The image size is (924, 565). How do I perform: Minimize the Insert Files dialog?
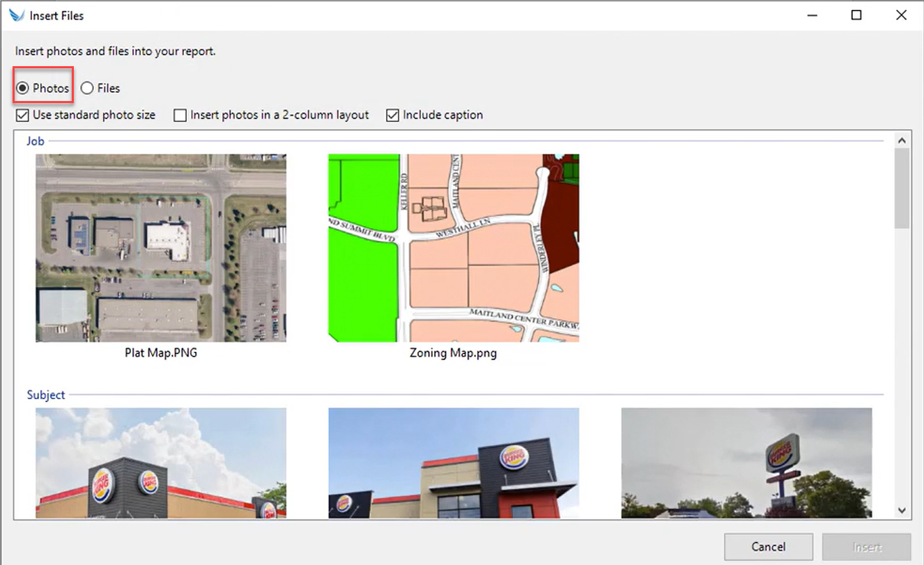click(x=813, y=15)
